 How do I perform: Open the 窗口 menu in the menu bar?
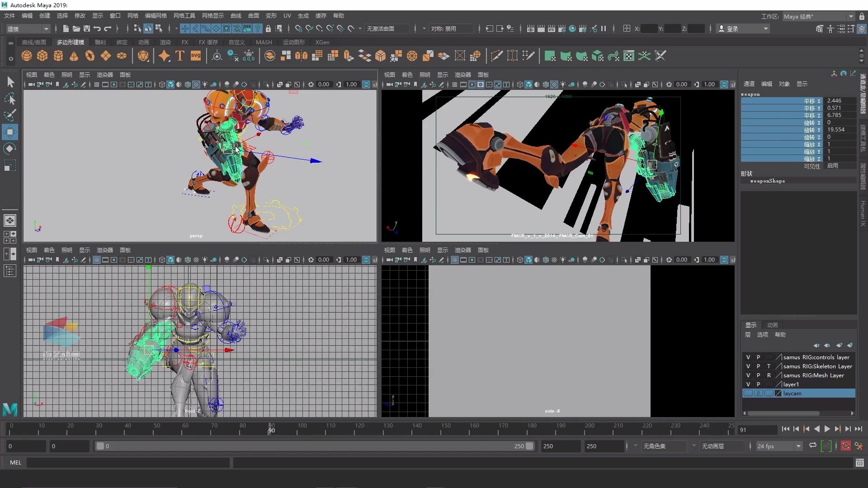tap(115, 15)
